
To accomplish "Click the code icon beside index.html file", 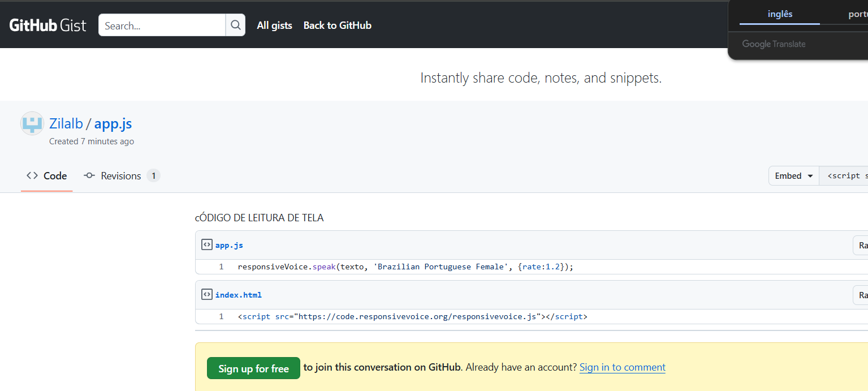I will (207, 295).
